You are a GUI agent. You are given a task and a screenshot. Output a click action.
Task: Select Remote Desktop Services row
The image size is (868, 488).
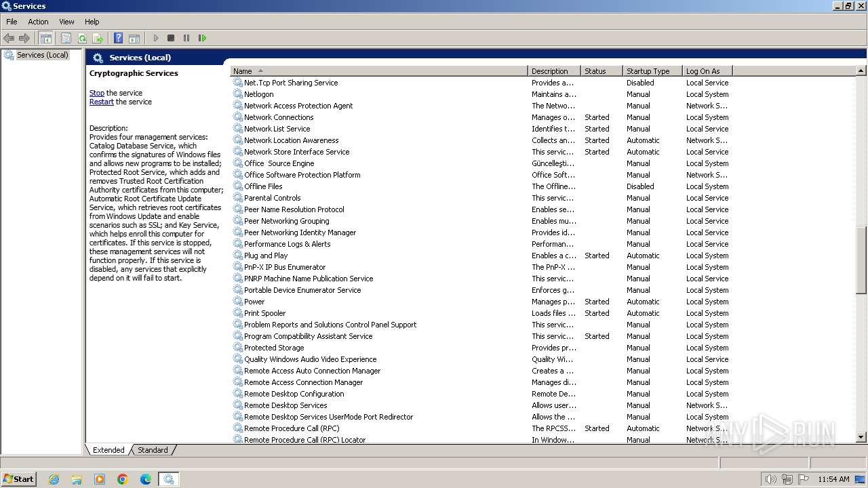481,405
